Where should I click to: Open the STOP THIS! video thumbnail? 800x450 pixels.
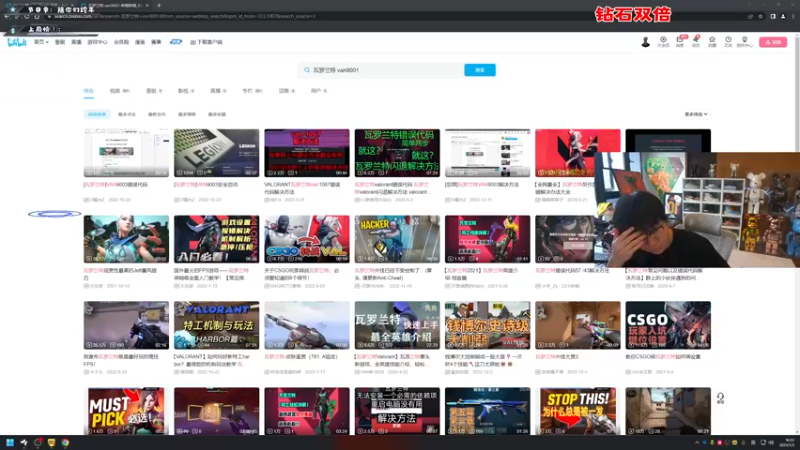pos(578,411)
